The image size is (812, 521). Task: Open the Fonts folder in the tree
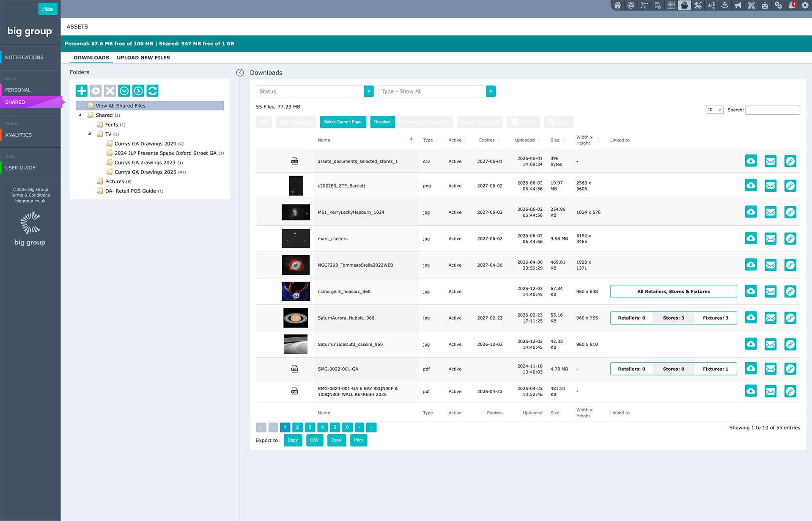(112, 124)
